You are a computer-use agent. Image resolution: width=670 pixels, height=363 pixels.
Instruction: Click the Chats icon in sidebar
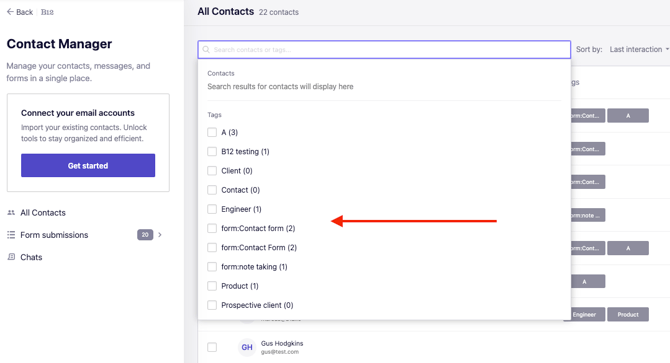pyautogui.click(x=11, y=257)
